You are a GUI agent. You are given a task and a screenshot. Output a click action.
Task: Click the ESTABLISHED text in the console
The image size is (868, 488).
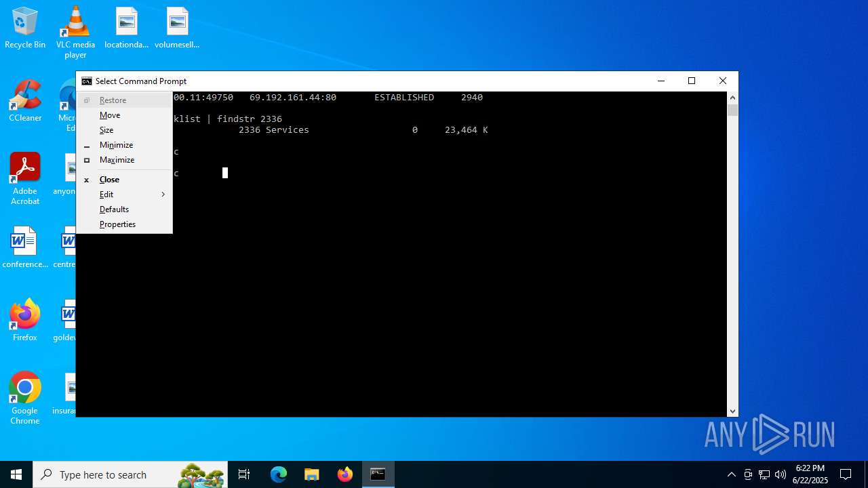pyautogui.click(x=404, y=98)
